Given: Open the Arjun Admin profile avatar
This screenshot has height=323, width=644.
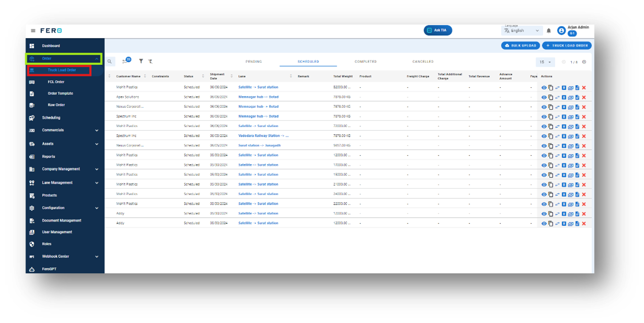Looking at the screenshot, I should 561,31.
